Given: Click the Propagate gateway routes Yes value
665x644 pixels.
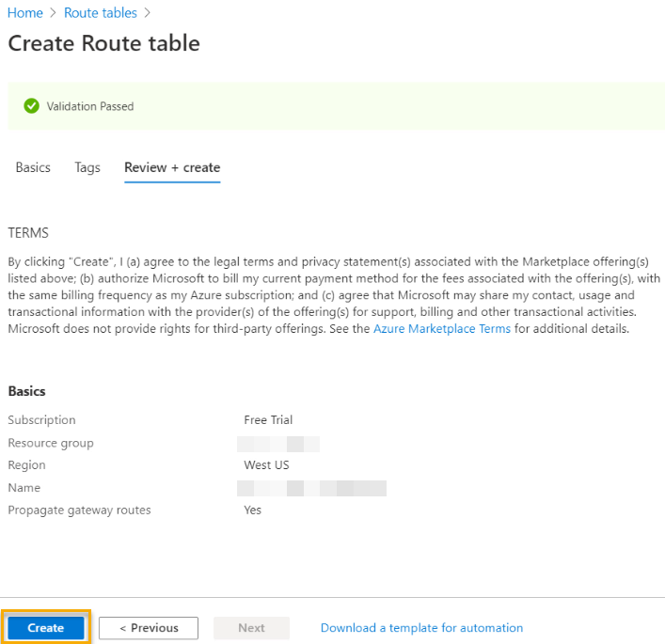Looking at the screenshot, I should 252,510.
